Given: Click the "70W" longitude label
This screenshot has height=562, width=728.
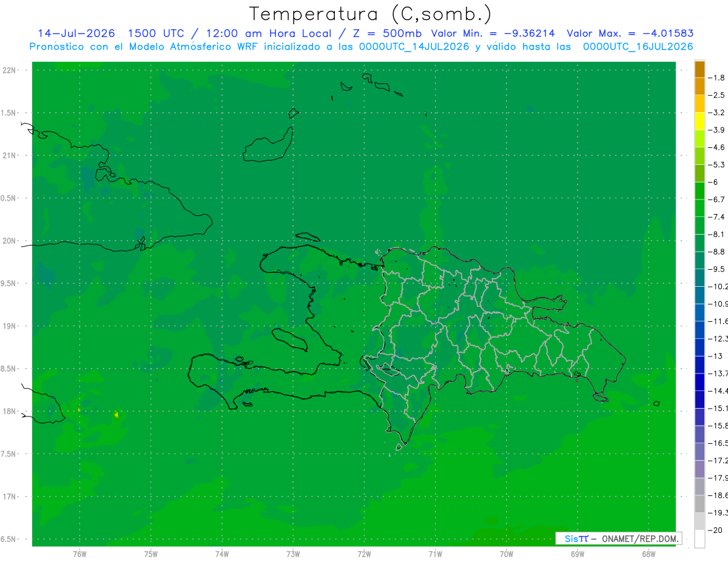Looking at the screenshot, I should pos(507,554).
